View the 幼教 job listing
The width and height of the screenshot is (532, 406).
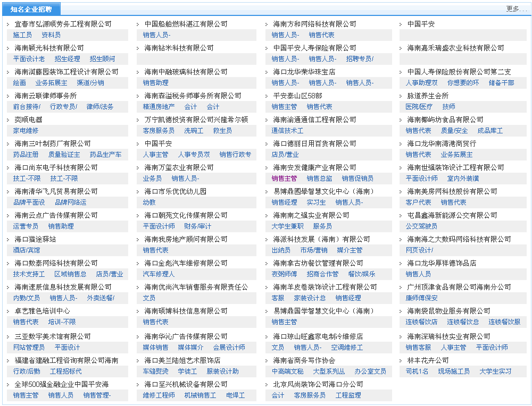point(149,202)
